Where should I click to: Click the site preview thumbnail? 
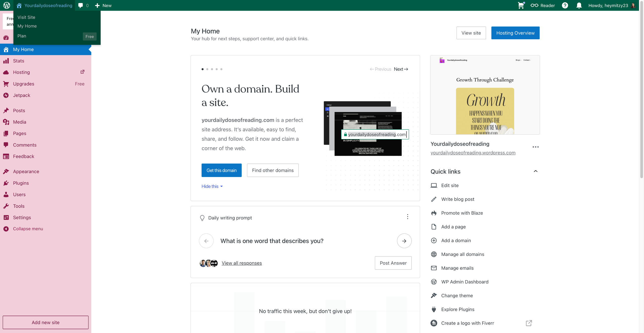[x=485, y=95]
